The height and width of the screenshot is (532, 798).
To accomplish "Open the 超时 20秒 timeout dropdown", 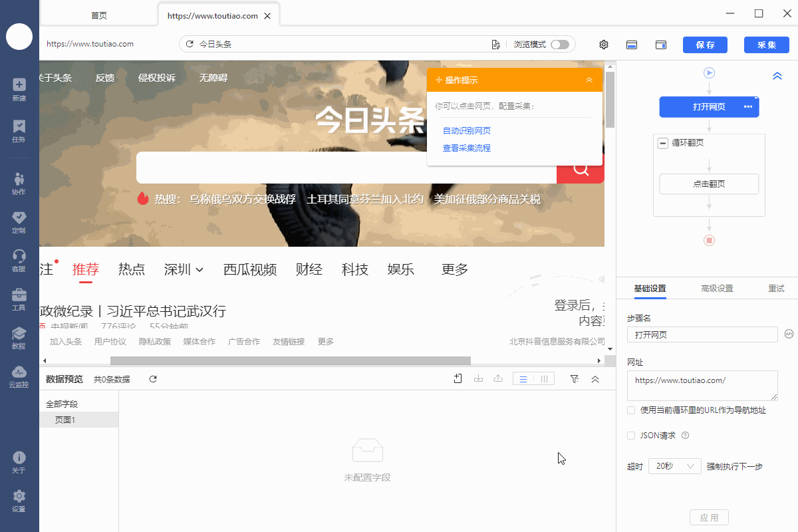I will [675, 466].
